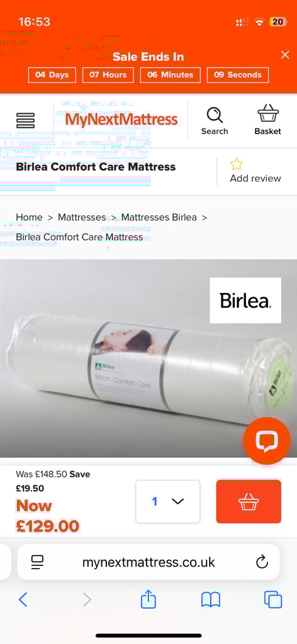Show all open Safari tabs
Image resolution: width=297 pixels, height=644 pixels.
[272, 599]
